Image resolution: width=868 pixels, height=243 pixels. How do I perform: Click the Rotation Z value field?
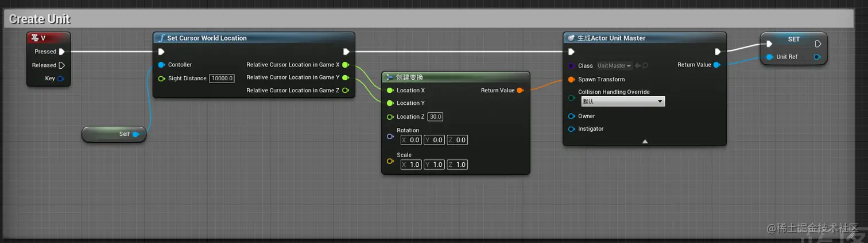(x=456, y=140)
